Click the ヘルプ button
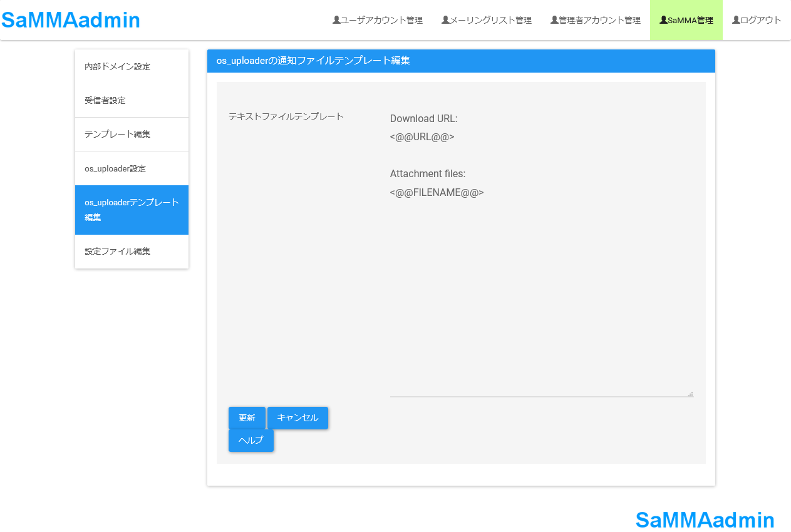This screenshot has width=791, height=532. click(x=251, y=440)
